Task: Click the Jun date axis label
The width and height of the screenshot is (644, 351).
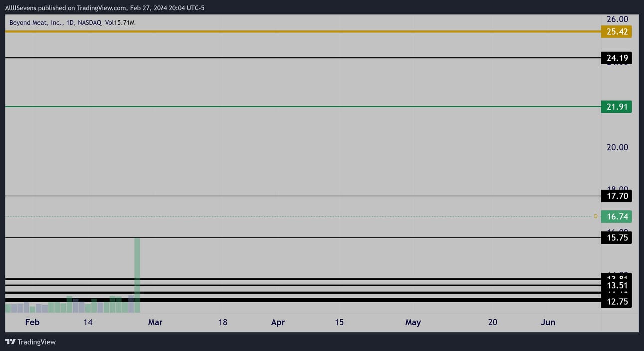Action: 548,322
